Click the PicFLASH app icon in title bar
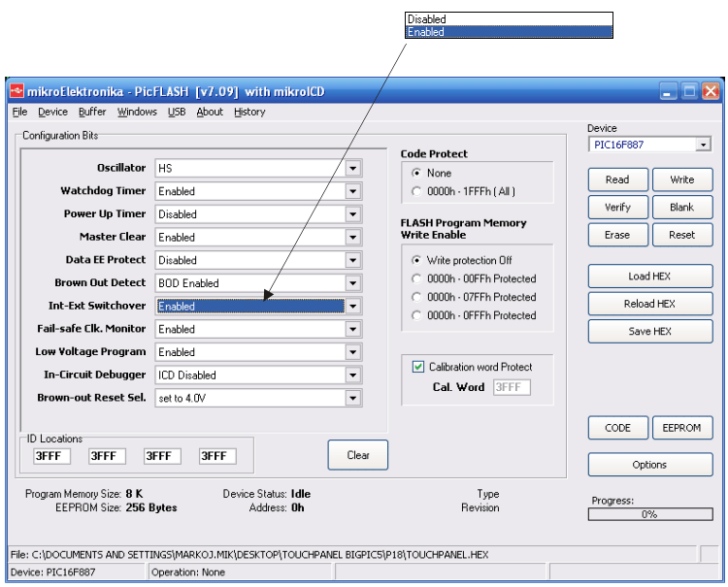Screen dimensions: 728x587 [17, 90]
